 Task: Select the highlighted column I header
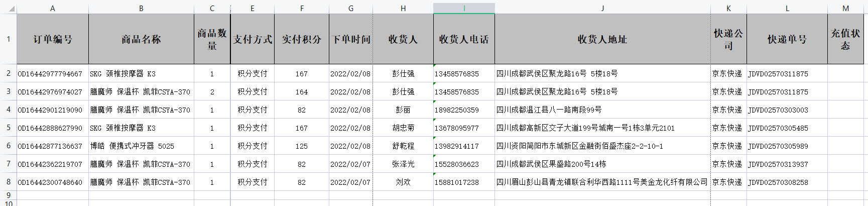[x=464, y=9]
